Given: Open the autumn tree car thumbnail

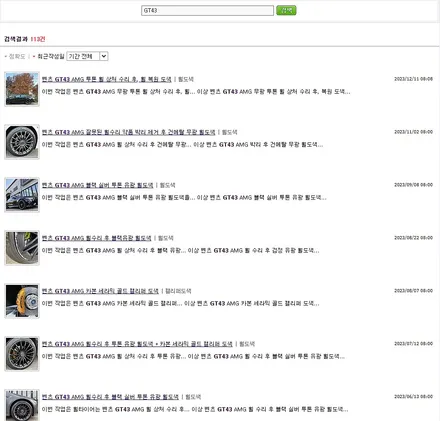Looking at the screenshot, I should coord(22,89).
